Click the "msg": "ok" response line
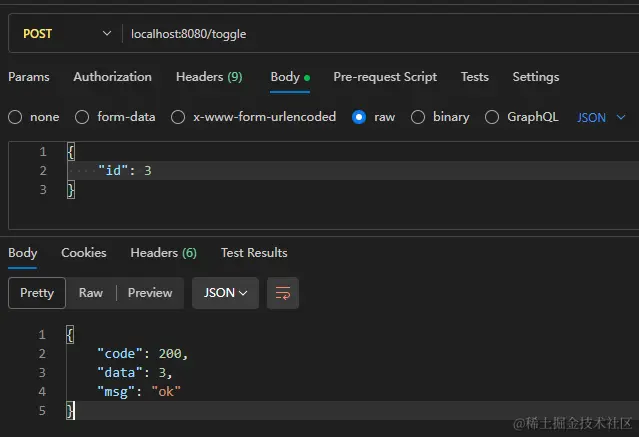 [139, 392]
